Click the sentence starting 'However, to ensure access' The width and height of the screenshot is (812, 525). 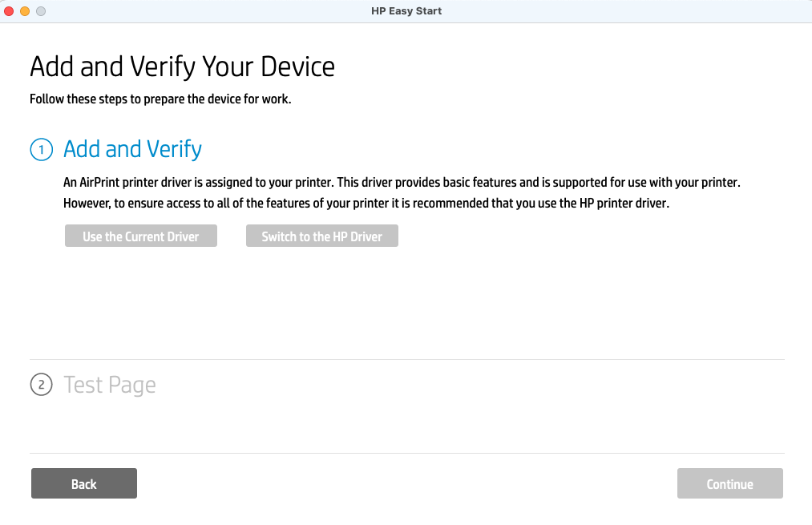366,204
